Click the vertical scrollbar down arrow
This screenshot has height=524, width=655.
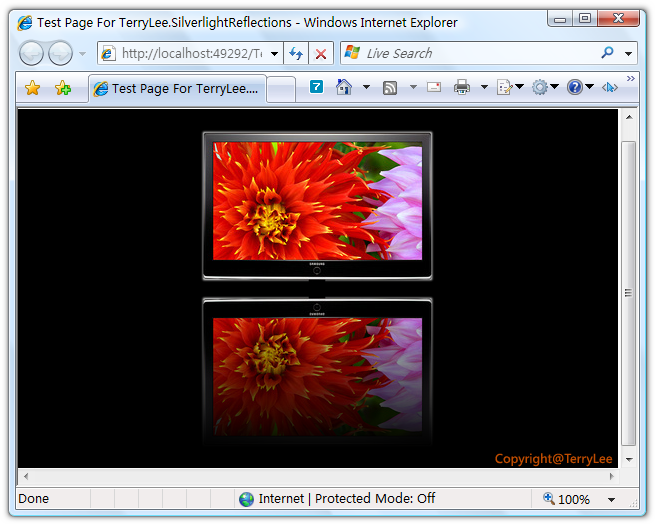tap(629, 460)
